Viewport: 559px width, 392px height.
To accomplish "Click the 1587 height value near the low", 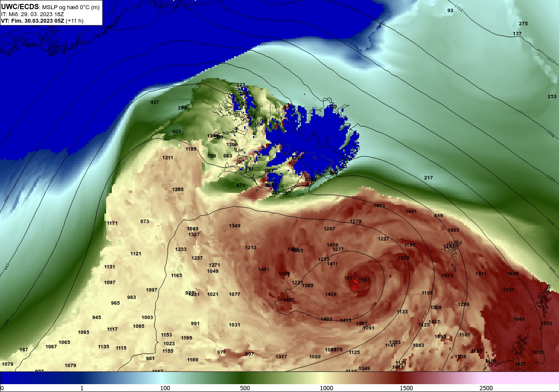I will tap(364, 280).
